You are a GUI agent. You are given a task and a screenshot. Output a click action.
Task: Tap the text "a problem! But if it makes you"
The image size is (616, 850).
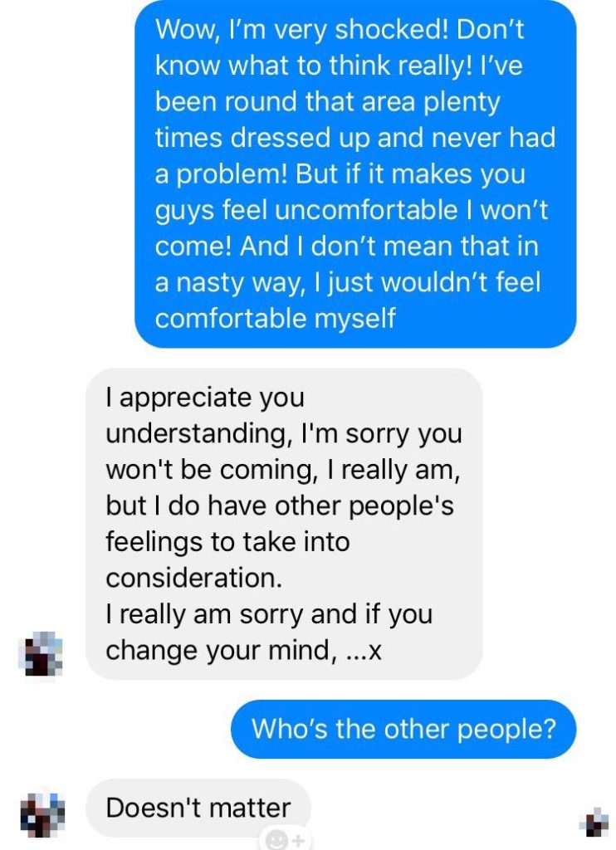340,174
